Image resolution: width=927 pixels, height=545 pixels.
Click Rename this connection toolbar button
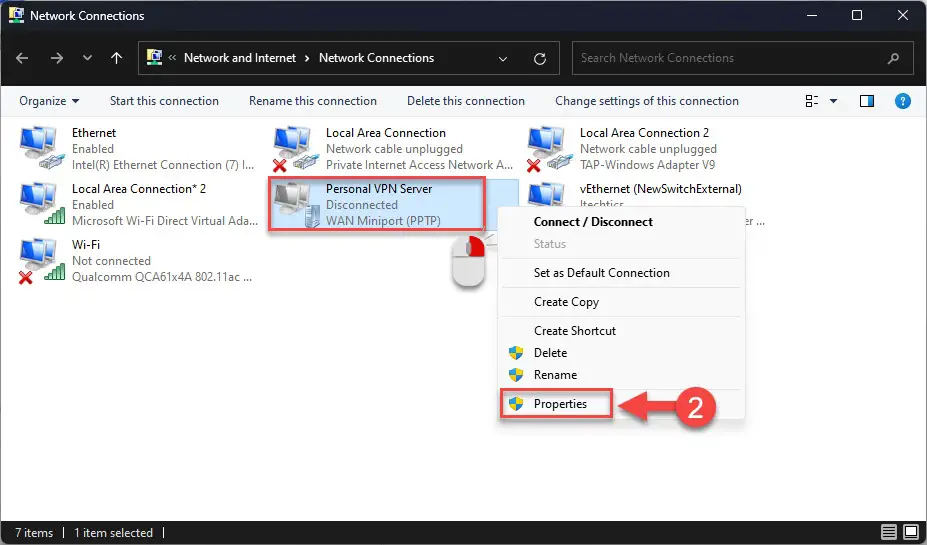click(312, 101)
